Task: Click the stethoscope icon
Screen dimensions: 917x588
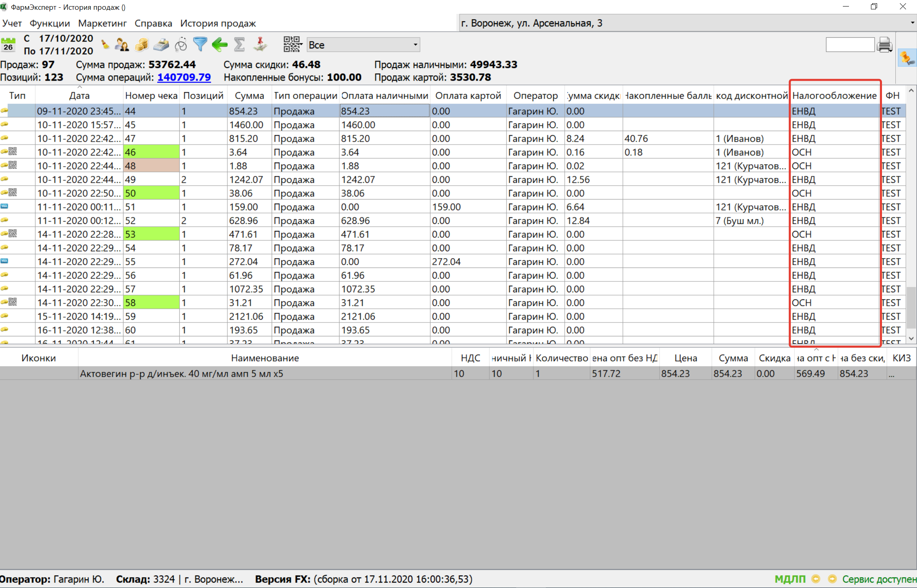Action: (x=180, y=44)
